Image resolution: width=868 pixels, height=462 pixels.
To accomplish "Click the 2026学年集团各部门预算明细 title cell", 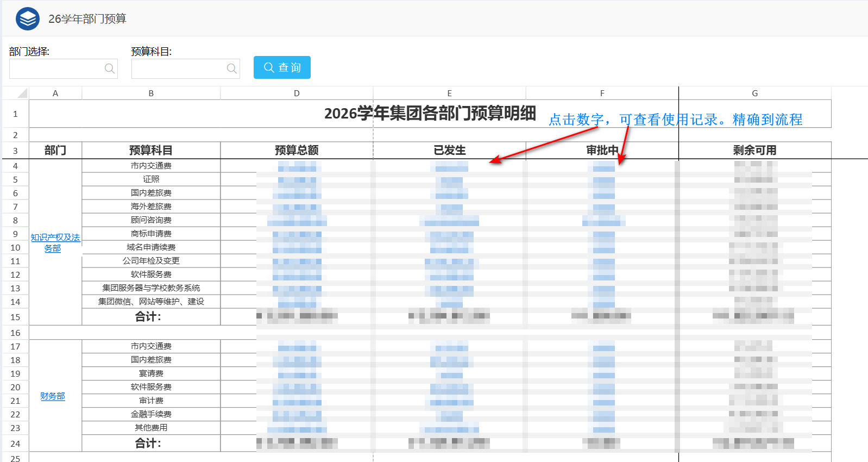I will (x=430, y=114).
